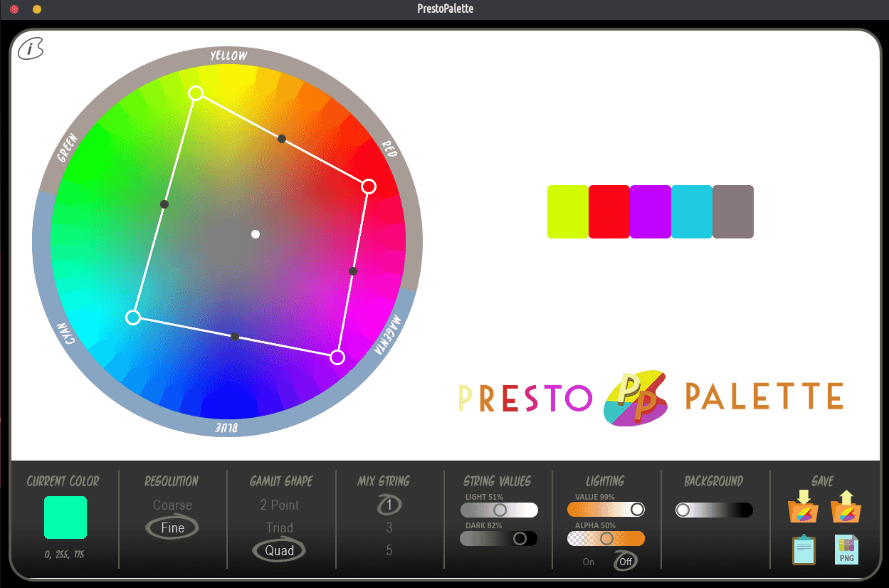Click the Presto Palette logo emblem
This screenshot has width=889, height=588.
634,398
